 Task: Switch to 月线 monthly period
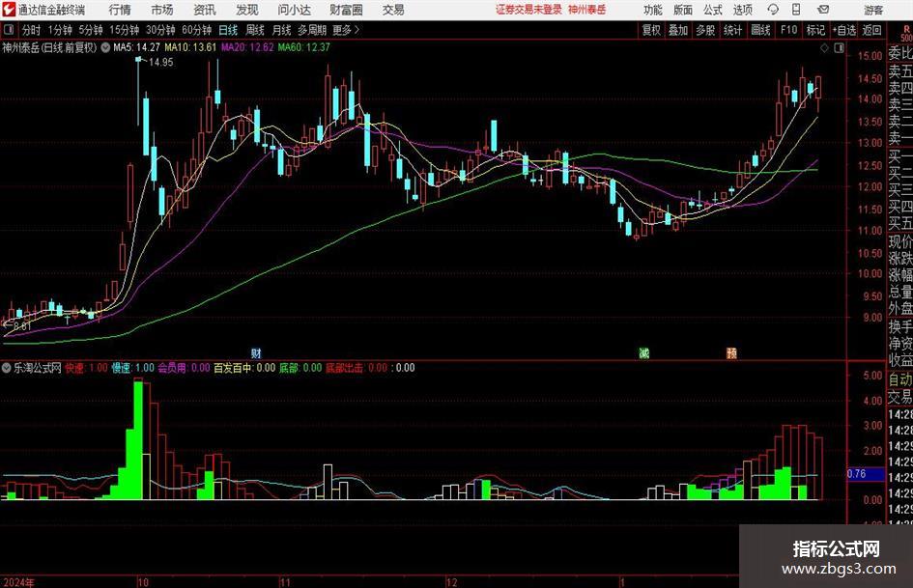pos(281,30)
